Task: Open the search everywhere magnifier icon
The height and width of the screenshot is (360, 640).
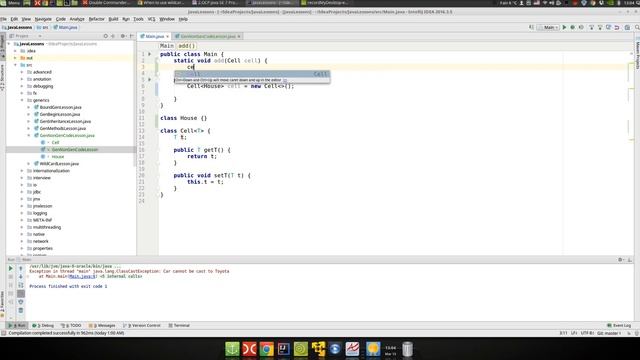Action: [x=637, y=27]
